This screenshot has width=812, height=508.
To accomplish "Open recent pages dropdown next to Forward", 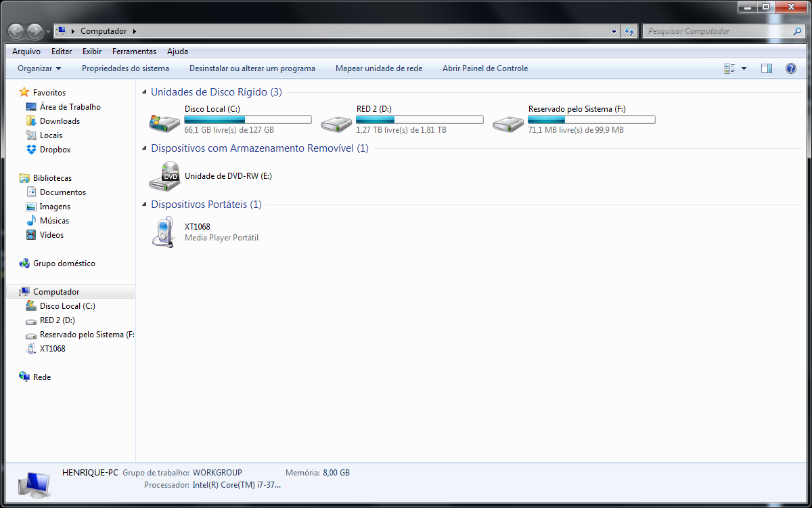I will click(x=48, y=32).
